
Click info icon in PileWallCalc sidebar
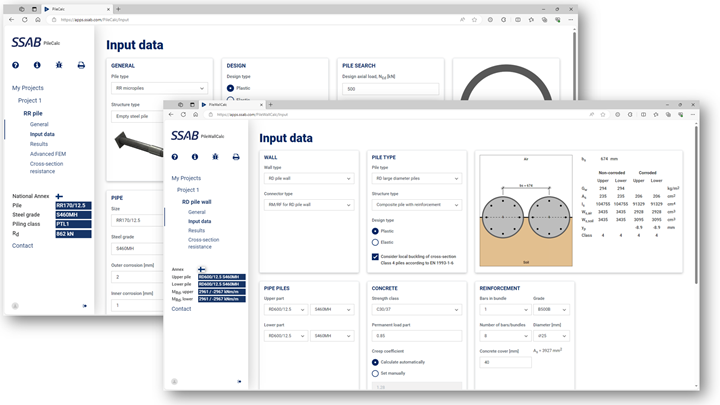(195, 157)
